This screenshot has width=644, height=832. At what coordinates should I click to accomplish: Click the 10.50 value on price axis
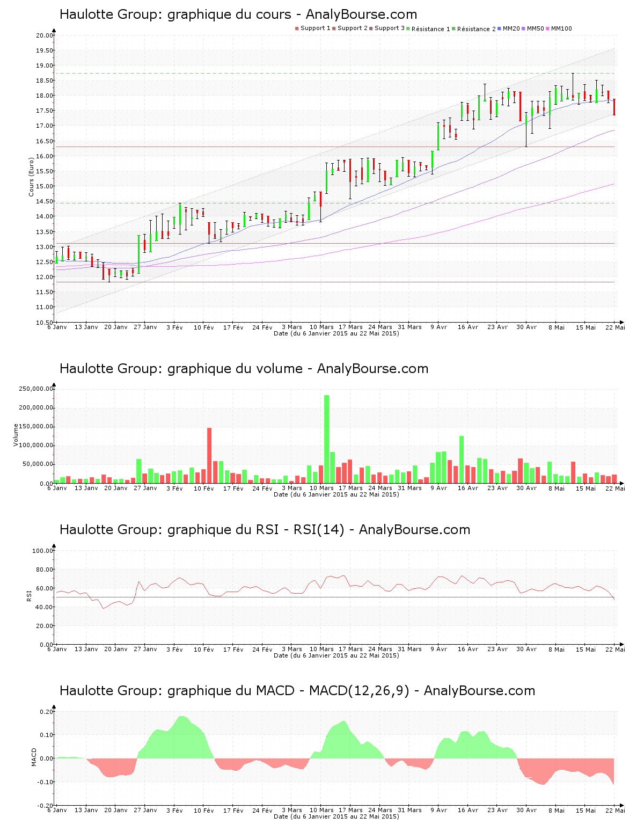tap(45, 323)
